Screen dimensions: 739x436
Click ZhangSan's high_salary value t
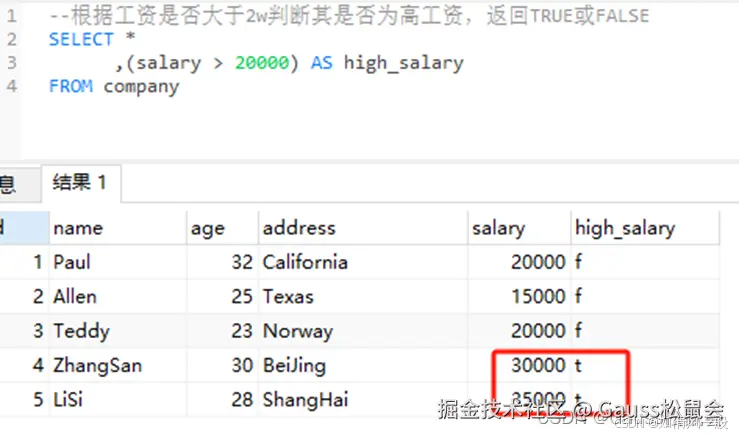(645, 365)
